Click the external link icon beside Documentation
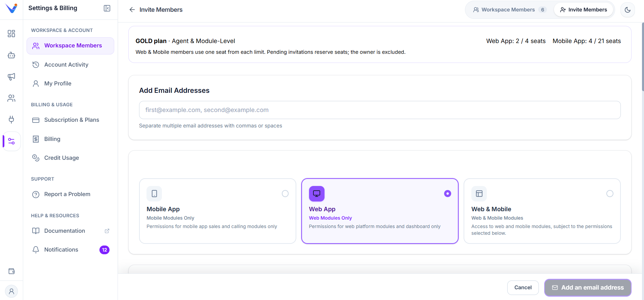Viewport: 644px width, 300px height. tap(107, 231)
